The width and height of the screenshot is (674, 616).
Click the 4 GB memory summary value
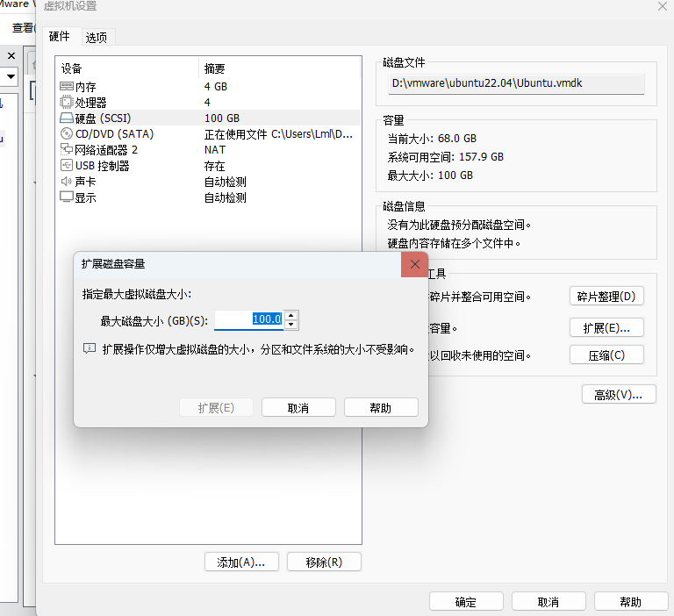coord(216,87)
